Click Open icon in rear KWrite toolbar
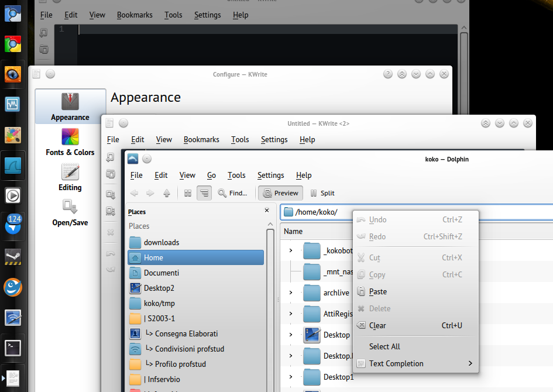The width and height of the screenshot is (553, 392). (44, 49)
